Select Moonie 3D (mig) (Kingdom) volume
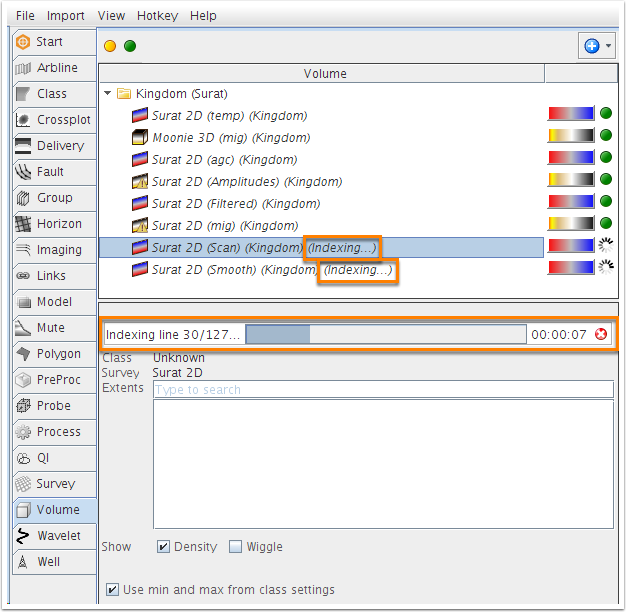The width and height of the screenshot is (626, 612). point(231,138)
